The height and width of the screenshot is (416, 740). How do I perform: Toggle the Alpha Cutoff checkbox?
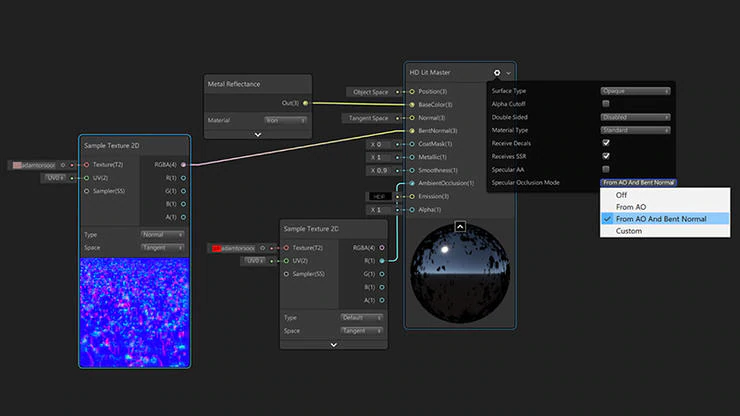click(606, 103)
